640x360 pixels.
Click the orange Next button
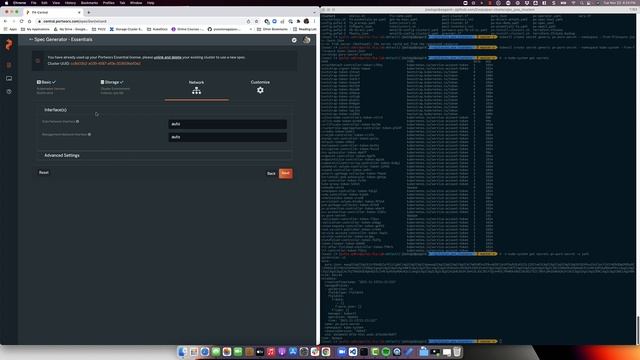coord(286,173)
